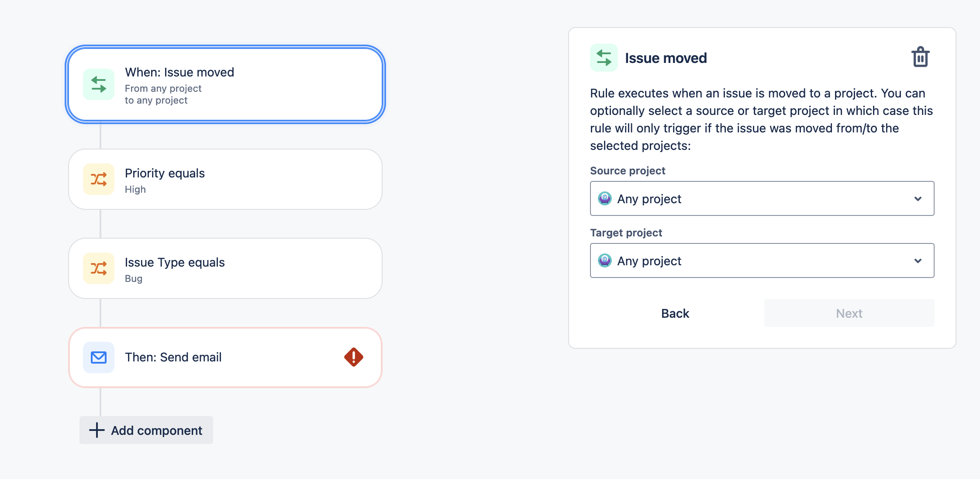Click the Issue Type equals condition icon
980x479 pixels.
point(98,268)
